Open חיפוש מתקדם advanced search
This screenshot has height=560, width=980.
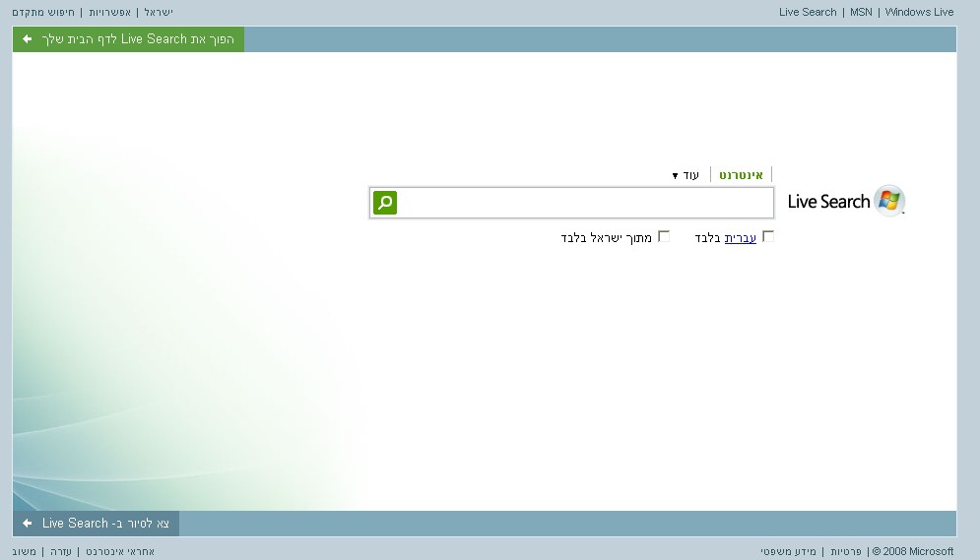coord(42,13)
